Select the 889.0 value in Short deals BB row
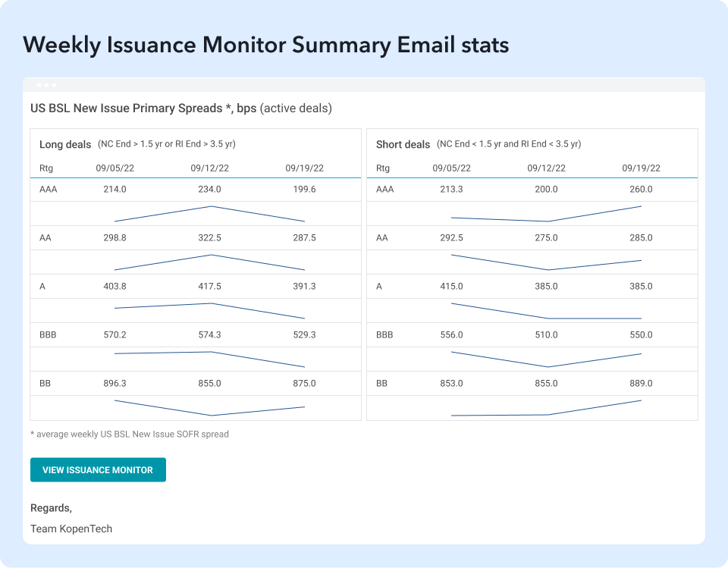The width and height of the screenshot is (728, 568). pyautogui.click(x=641, y=384)
